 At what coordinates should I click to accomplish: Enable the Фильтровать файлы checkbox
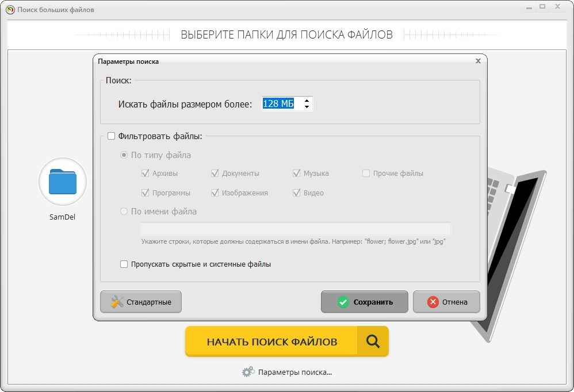111,136
